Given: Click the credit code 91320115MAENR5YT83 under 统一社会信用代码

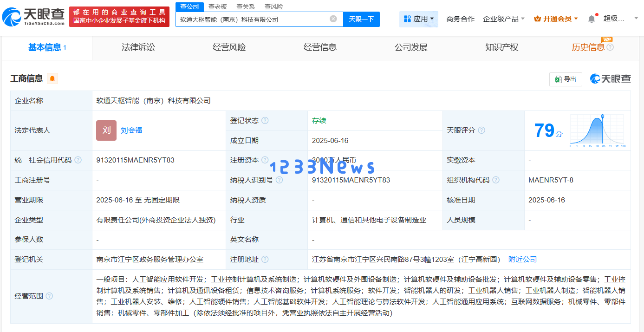Looking at the screenshot, I should click(x=135, y=160).
